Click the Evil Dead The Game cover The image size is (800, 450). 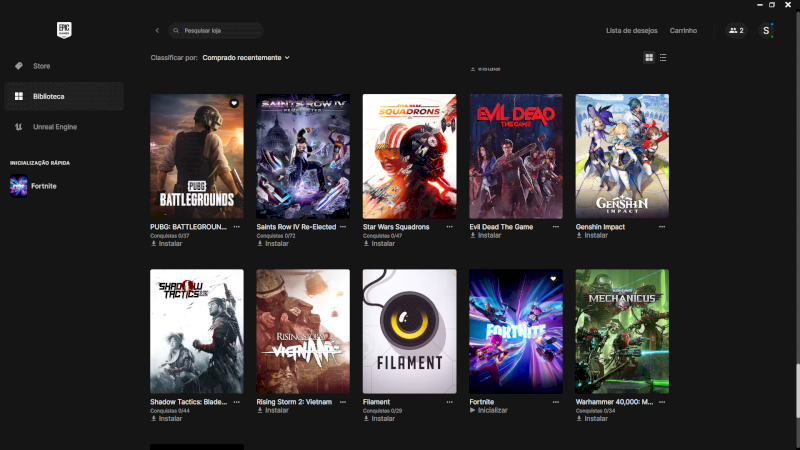coord(516,156)
